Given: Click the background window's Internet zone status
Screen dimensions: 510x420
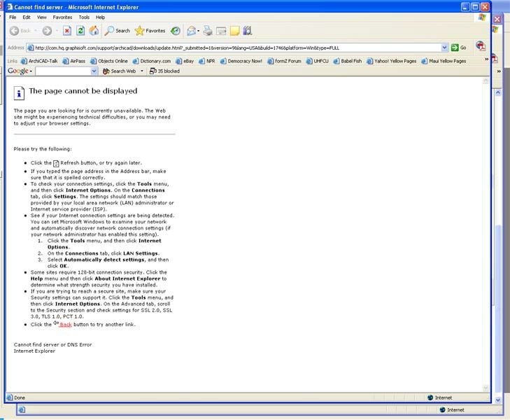Looking at the screenshot, I should [x=452, y=410].
